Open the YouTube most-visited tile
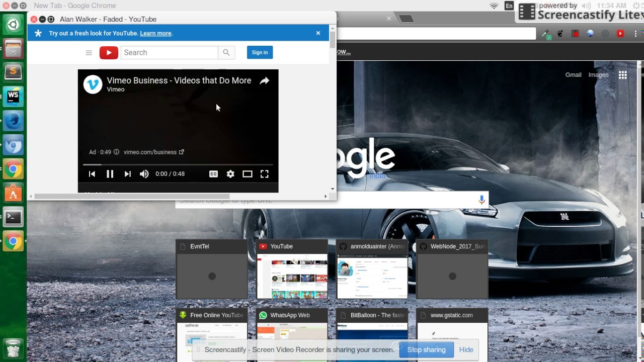Image resolution: width=644 pixels, height=362 pixels. (x=292, y=269)
